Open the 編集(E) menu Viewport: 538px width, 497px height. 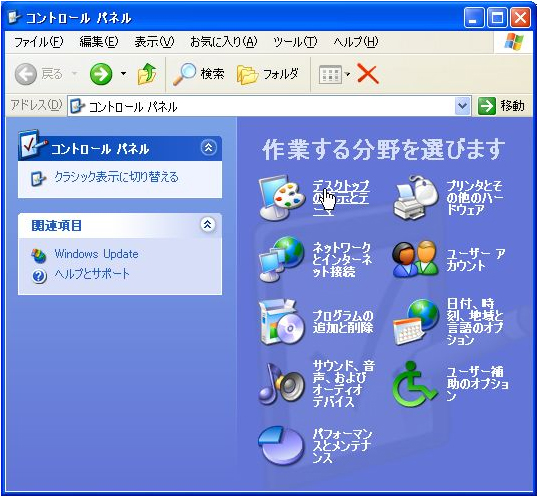(99, 42)
